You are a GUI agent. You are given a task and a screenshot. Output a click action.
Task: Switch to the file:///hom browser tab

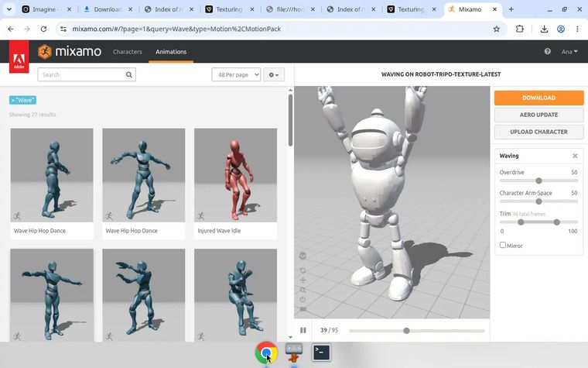click(289, 9)
